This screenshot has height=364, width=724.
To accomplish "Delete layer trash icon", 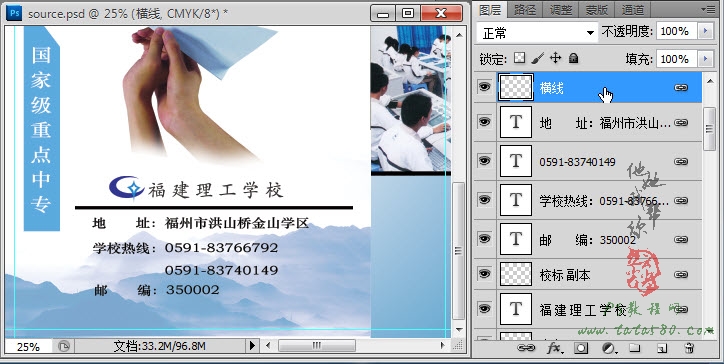I will 689,348.
